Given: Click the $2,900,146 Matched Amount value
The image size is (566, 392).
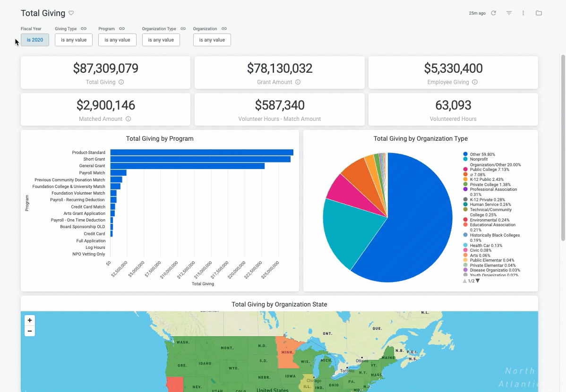Looking at the screenshot, I should (x=105, y=105).
